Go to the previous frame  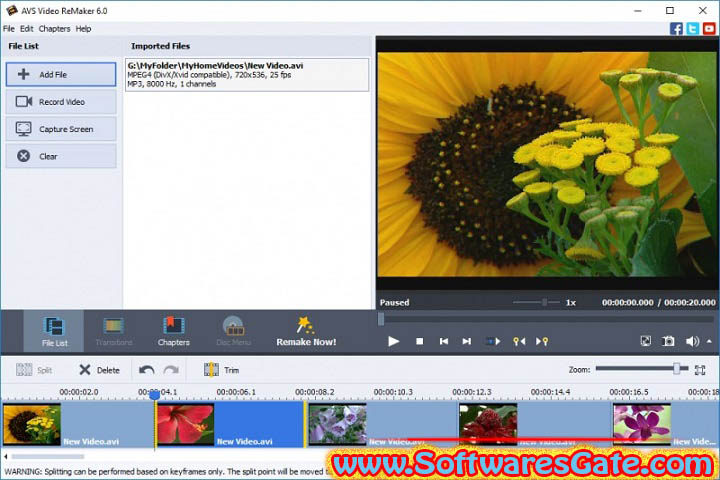444,341
